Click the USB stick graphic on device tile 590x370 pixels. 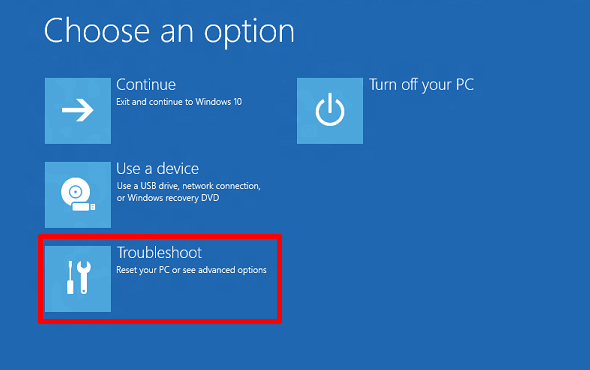84,207
